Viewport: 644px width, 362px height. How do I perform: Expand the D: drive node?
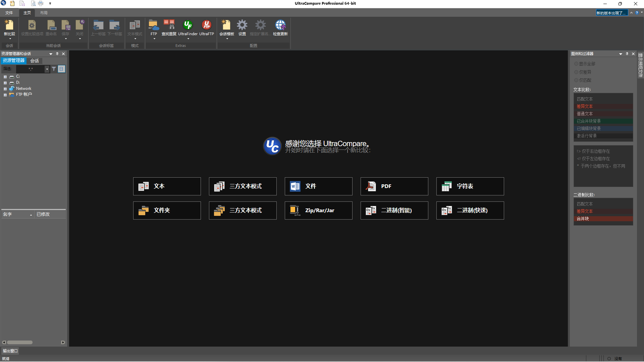[x=5, y=83]
